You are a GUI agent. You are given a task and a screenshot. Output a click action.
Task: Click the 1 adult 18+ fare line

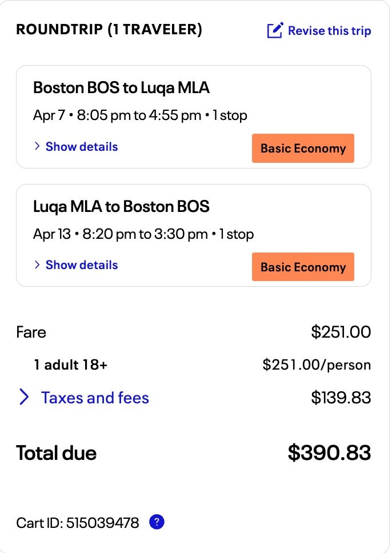(70, 364)
